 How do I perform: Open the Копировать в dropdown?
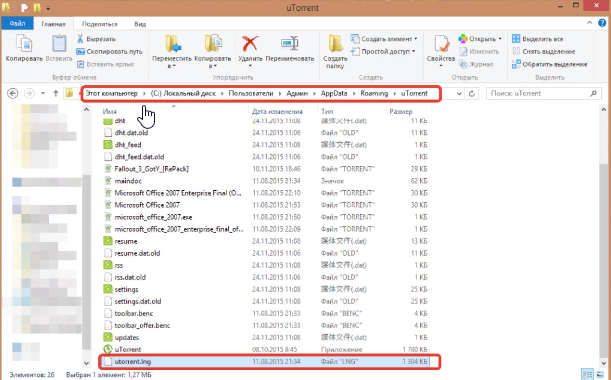[x=213, y=51]
